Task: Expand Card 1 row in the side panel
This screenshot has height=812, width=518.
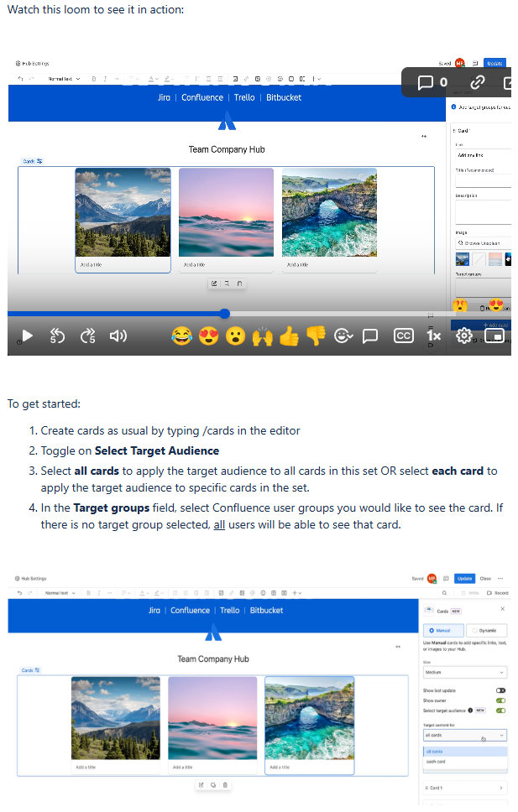Action: click(464, 789)
